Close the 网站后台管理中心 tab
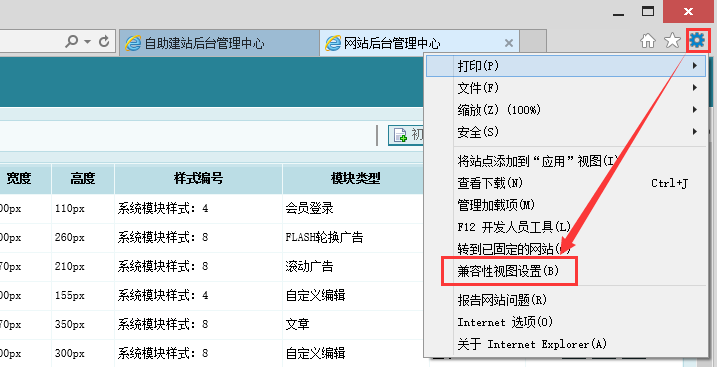The height and width of the screenshot is (367, 717). pos(508,43)
